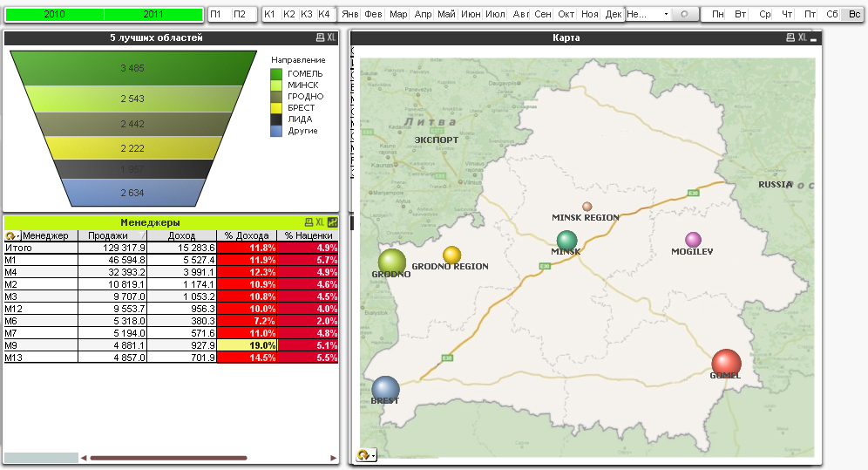This screenshot has width=868, height=470.
Task: Click the print icon on the Карта panel
Action: (790, 37)
